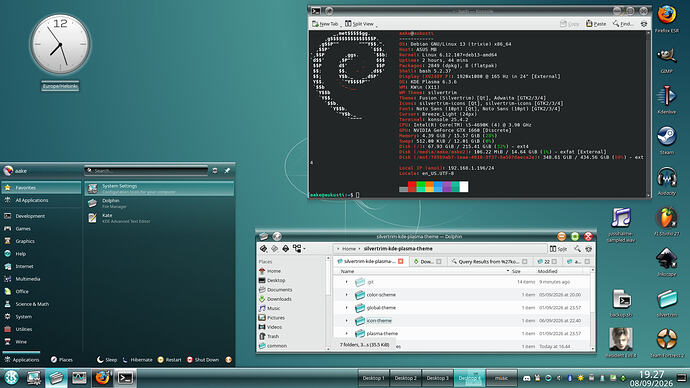This screenshot has height=388, width=690.
Task: Click Dolphin window keep-on-top globe icon
Action: (277, 236)
